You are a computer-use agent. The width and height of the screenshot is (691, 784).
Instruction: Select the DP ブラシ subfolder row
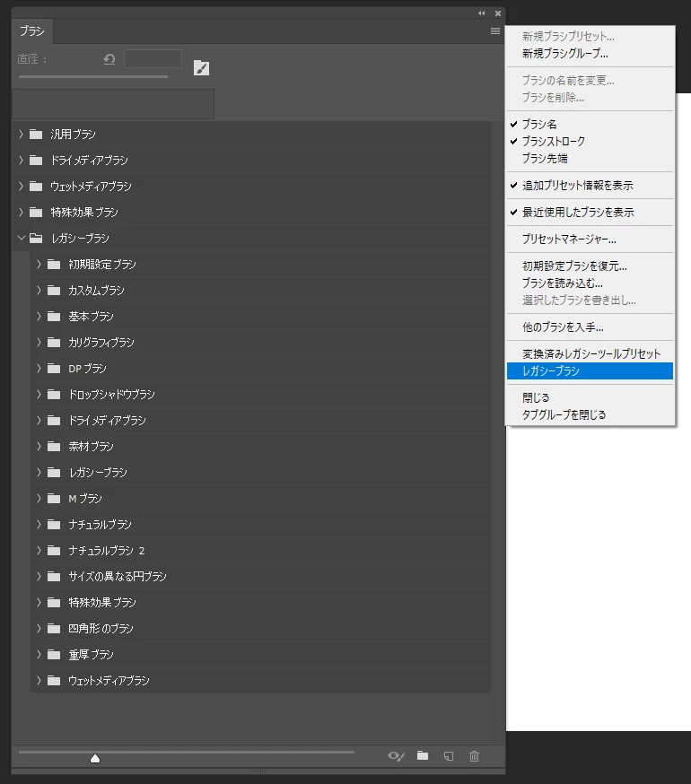260,368
